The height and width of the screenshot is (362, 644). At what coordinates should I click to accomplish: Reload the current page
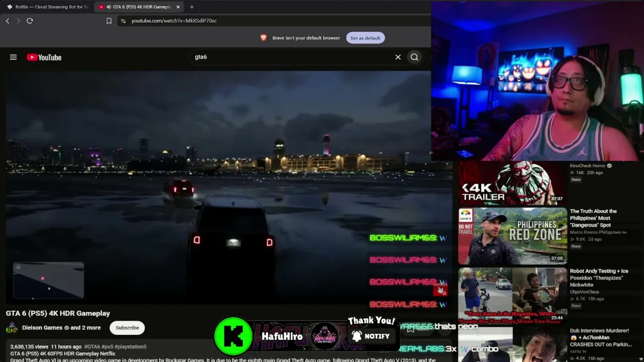point(30,21)
